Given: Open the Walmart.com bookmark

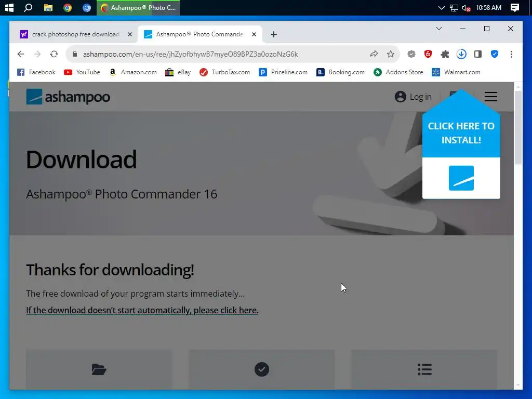Looking at the screenshot, I should 456,72.
